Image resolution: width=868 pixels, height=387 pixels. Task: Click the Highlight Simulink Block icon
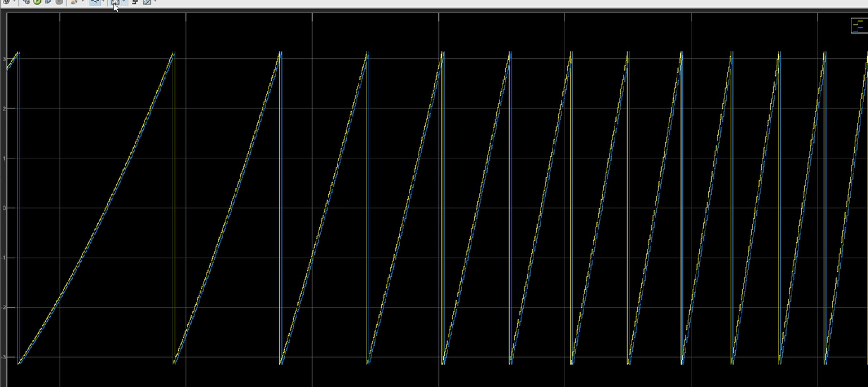click(75, 2)
